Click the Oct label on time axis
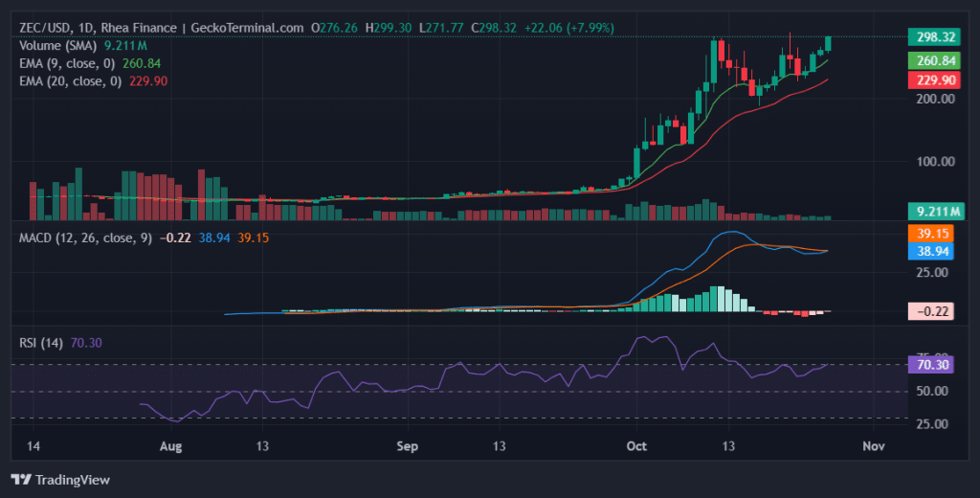 [636, 446]
